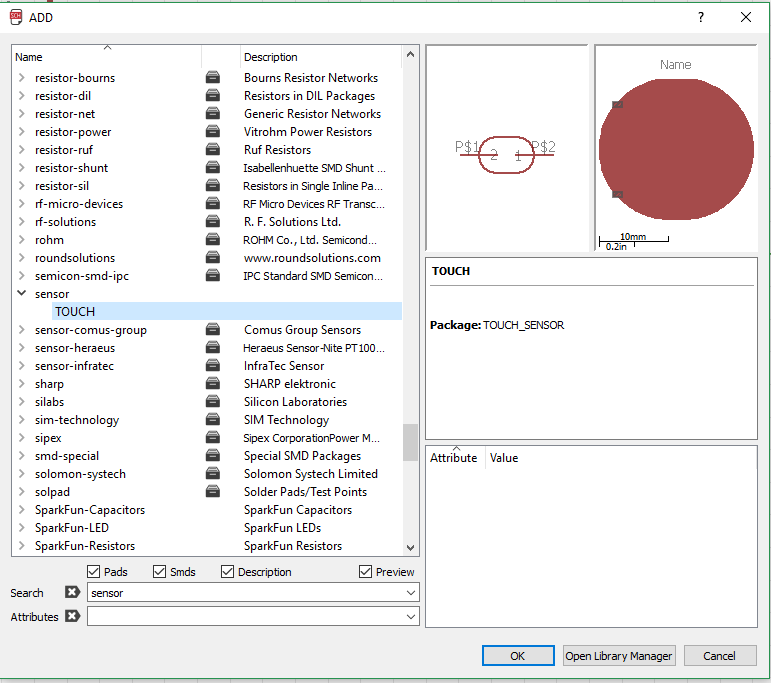Click the library icon beside resistor-bourns
The image size is (771, 683).
[x=212, y=78]
